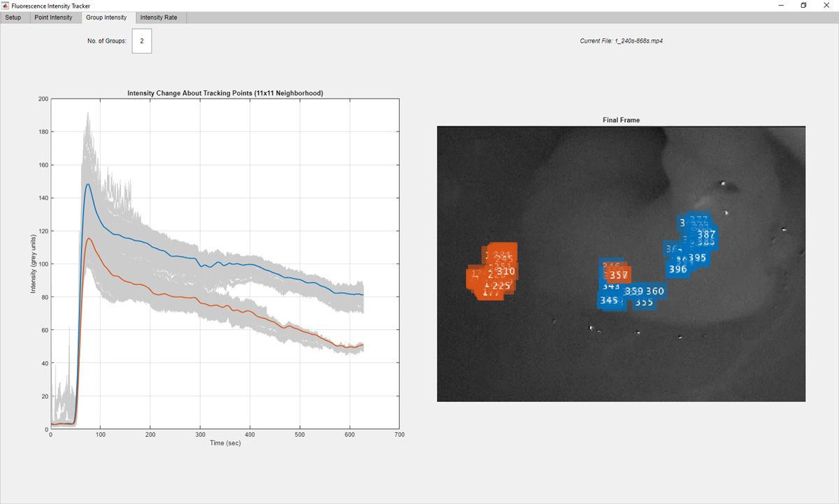Go to the Intensity Rate tab
Image resolution: width=839 pixels, height=504 pixels.
click(x=159, y=17)
